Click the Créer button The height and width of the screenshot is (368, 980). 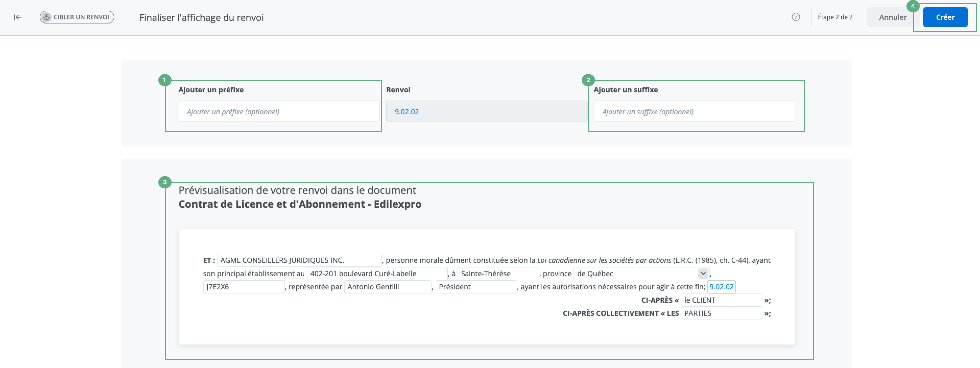point(945,17)
